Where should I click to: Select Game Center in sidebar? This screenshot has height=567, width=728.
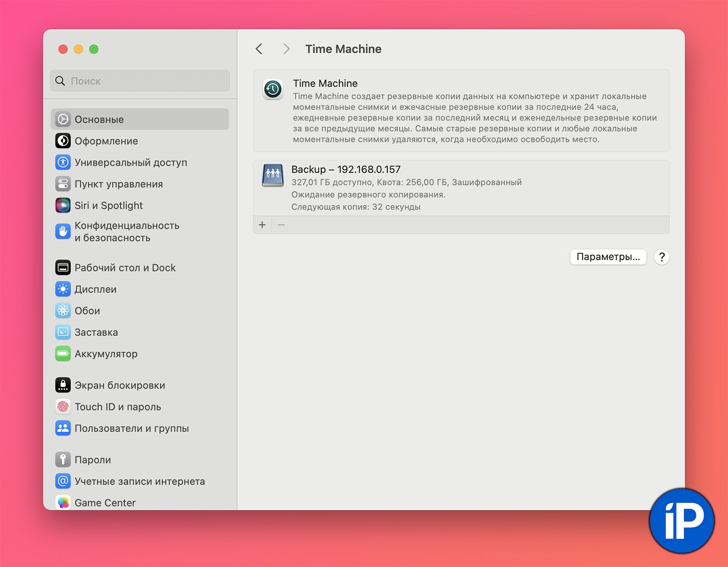coord(140,502)
